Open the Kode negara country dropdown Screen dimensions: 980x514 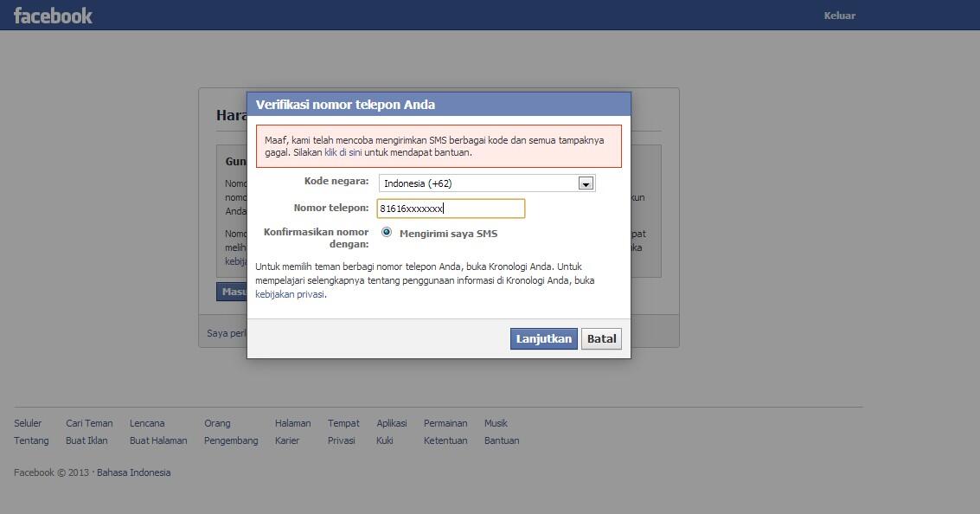coord(487,183)
